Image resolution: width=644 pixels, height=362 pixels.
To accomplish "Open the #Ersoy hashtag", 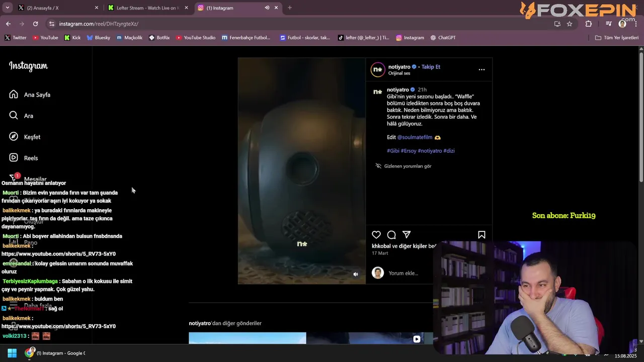I will pyautogui.click(x=409, y=151).
